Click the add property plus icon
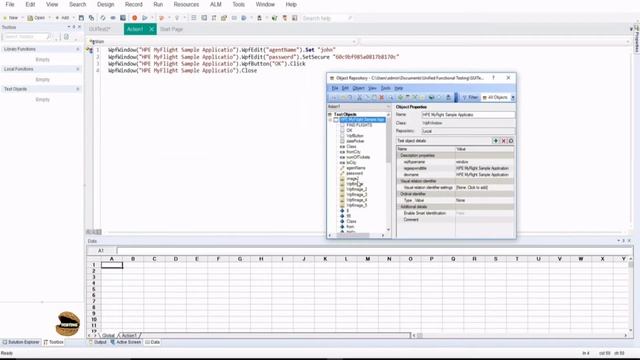This screenshot has height=360, width=640. [x=496, y=141]
